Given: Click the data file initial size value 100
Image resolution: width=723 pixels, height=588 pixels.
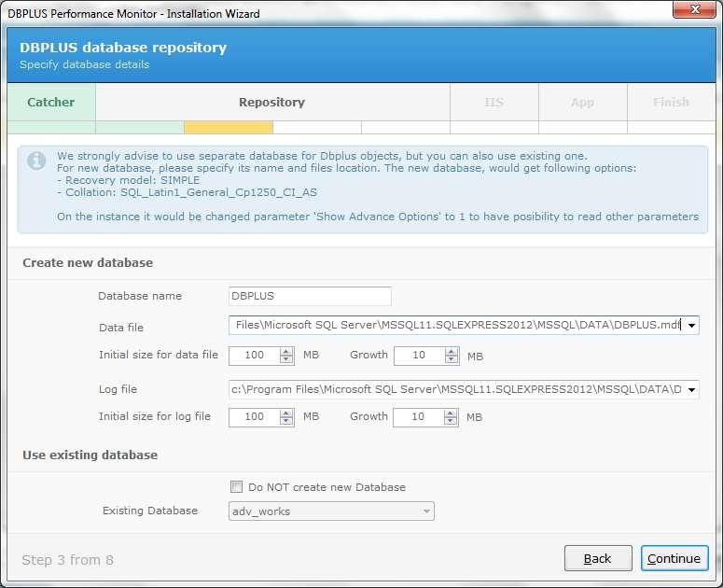Looking at the screenshot, I should click(x=255, y=355).
